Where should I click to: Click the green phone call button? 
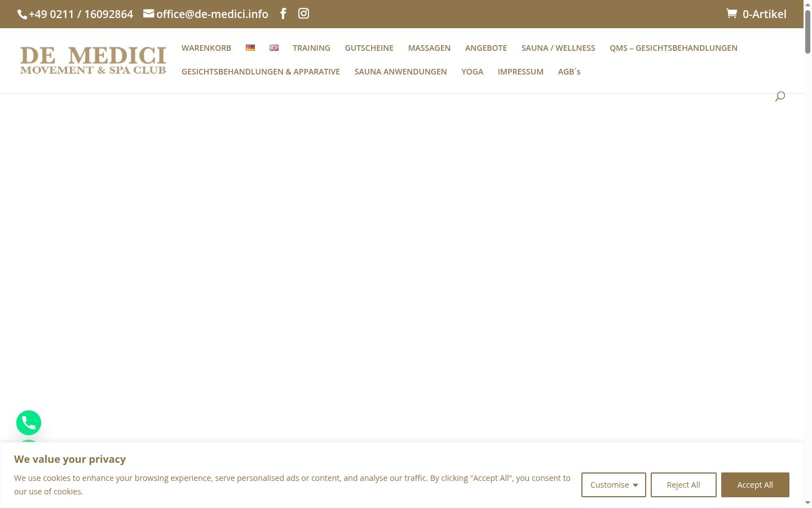[29, 423]
